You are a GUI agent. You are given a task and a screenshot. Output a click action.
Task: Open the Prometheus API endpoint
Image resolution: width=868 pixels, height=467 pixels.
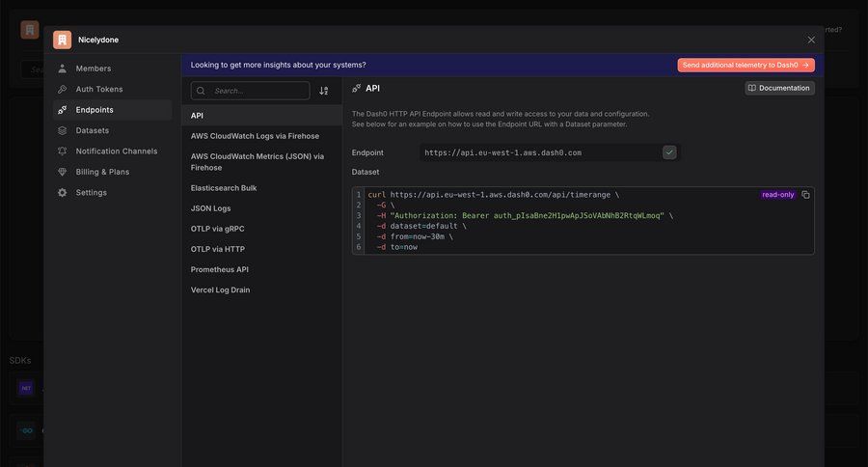coord(220,269)
